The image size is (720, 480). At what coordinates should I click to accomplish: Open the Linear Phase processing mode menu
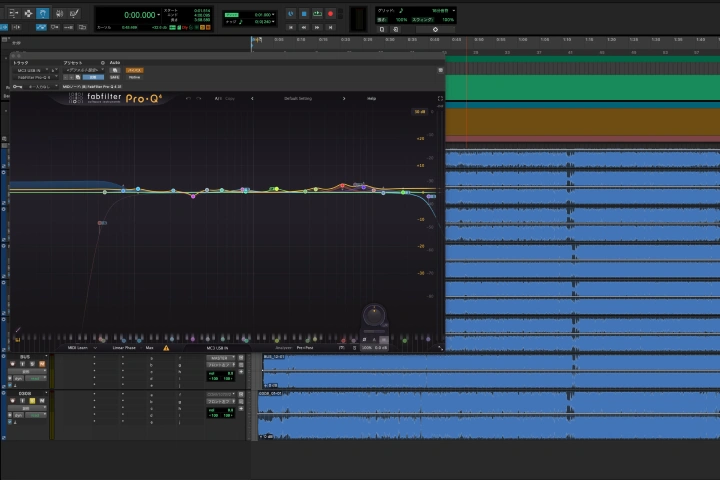[x=124, y=348]
